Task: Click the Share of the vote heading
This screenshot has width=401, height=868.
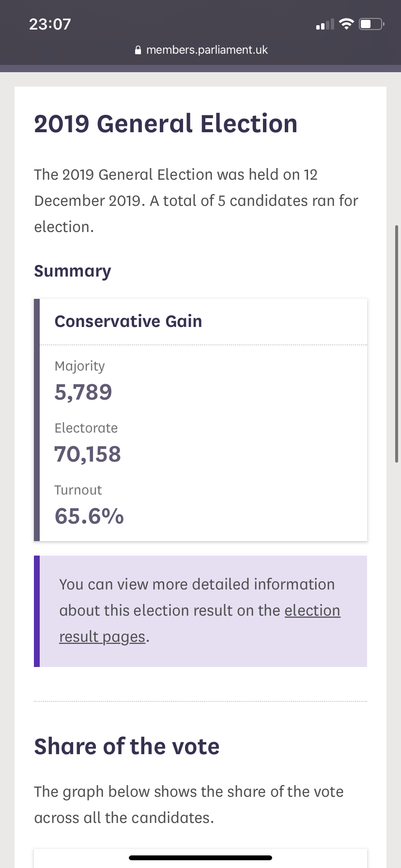Action: pos(127,746)
